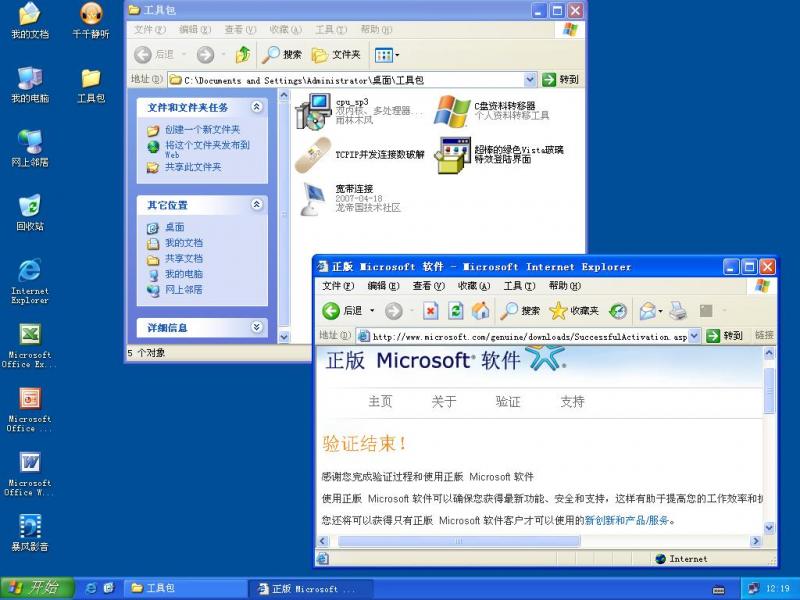Select the 宽带连接 item
Viewport: 800px width, 600px height.
(349, 198)
